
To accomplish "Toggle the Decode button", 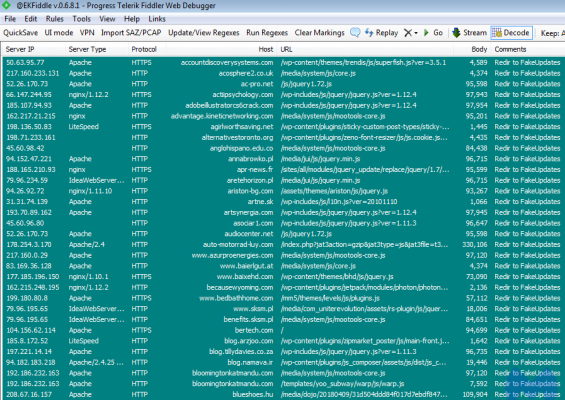I will [x=511, y=33].
